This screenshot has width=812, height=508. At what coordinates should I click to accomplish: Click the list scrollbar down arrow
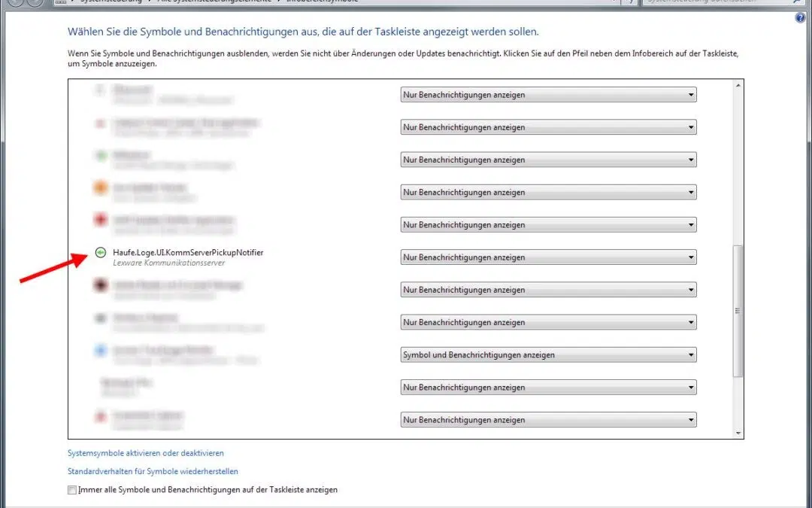pyautogui.click(x=738, y=433)
